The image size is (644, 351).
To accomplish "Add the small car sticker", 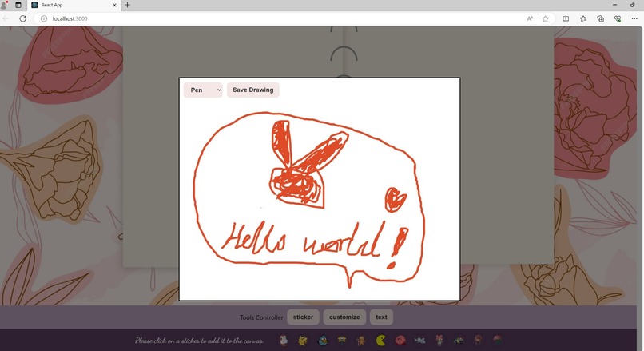I will (459, 341).
